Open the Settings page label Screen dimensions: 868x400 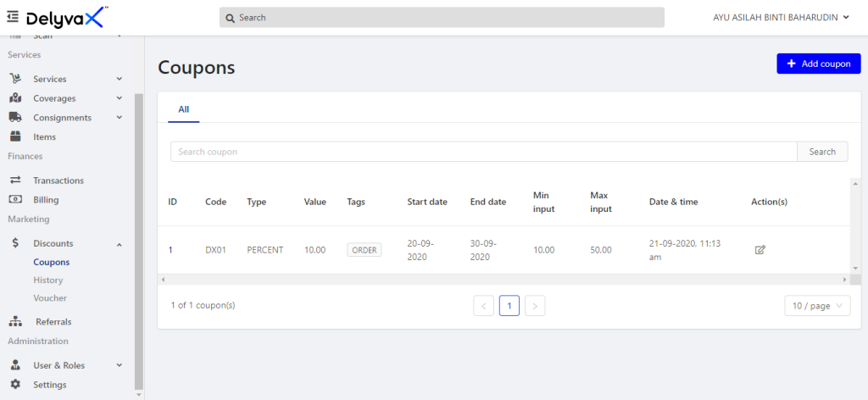coord(50,385)
